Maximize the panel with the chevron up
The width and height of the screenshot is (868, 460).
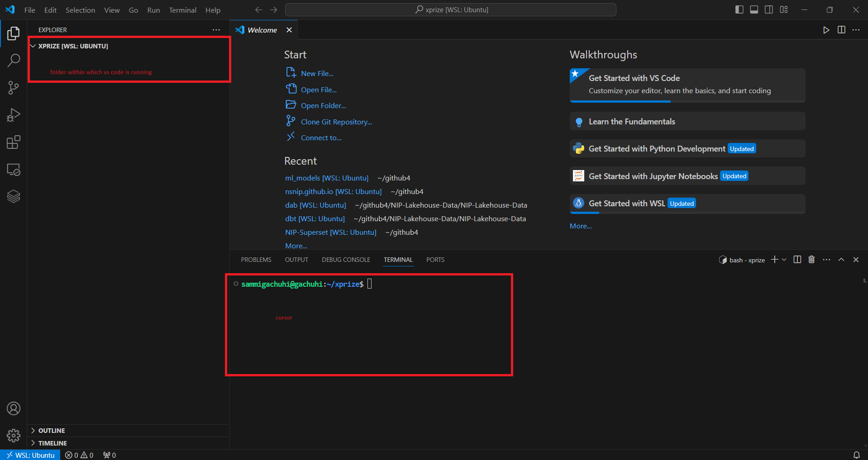[841, 260]
